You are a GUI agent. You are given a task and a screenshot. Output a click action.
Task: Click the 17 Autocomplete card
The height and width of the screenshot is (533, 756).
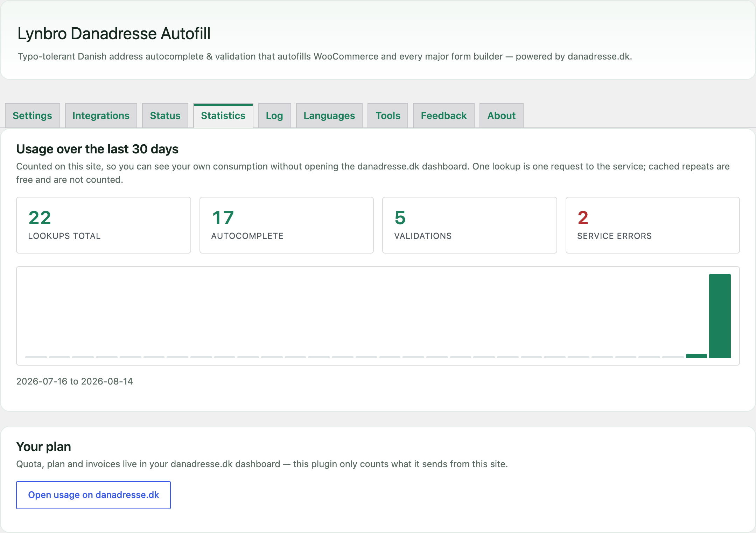[287, 225]
